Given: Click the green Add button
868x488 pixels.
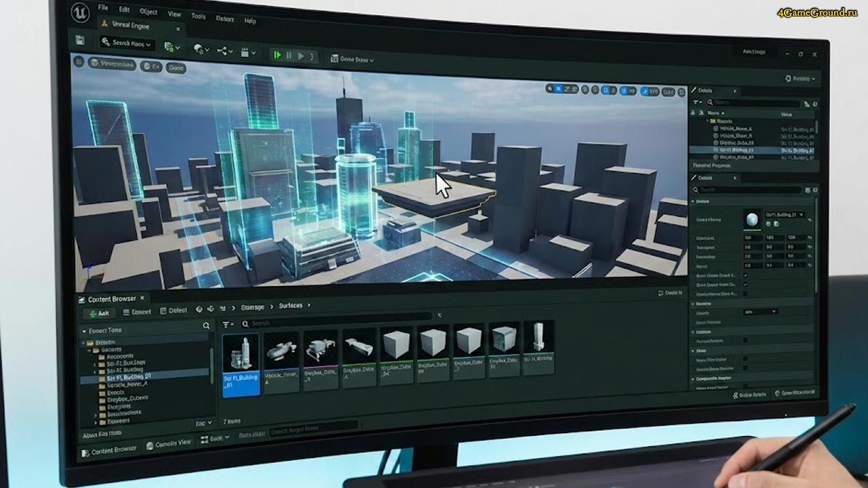Looking at the screenshot, I should [x=99, y=313].
